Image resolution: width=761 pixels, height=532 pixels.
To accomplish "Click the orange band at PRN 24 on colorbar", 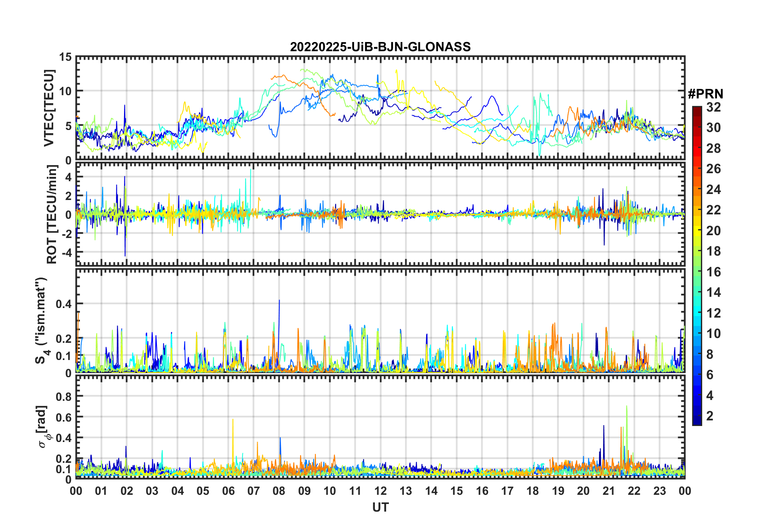I will [x=697, y=189].
